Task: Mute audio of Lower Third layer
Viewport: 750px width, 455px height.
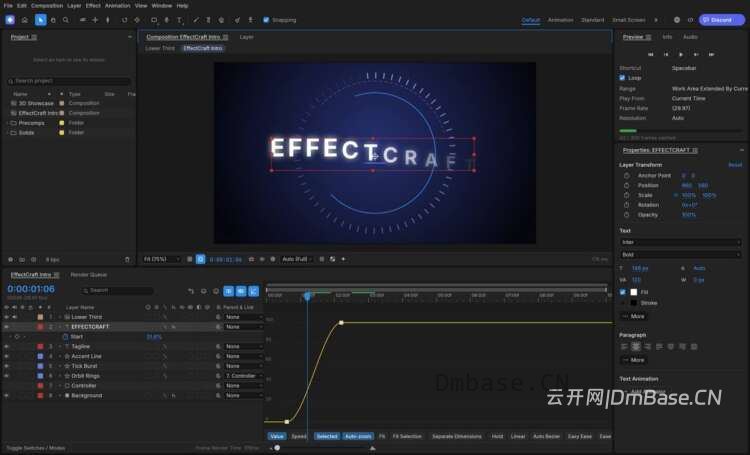Action: pyautogui.click(x=15, y=317)
